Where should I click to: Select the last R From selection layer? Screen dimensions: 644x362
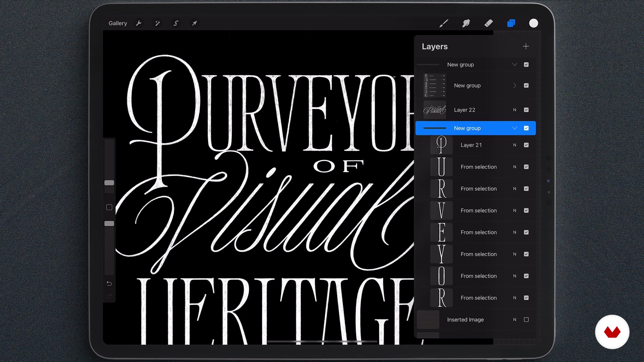coord(476,298)
